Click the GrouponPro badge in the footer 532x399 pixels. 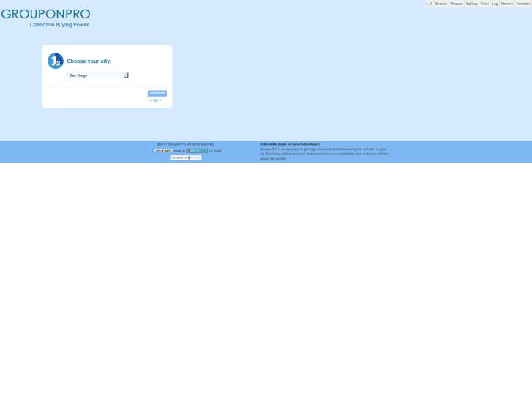point(162,151)
